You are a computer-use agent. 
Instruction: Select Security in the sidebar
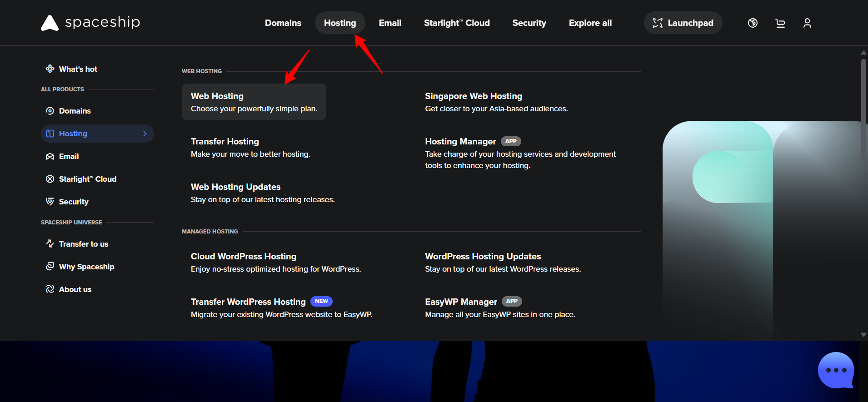(97, 201)
